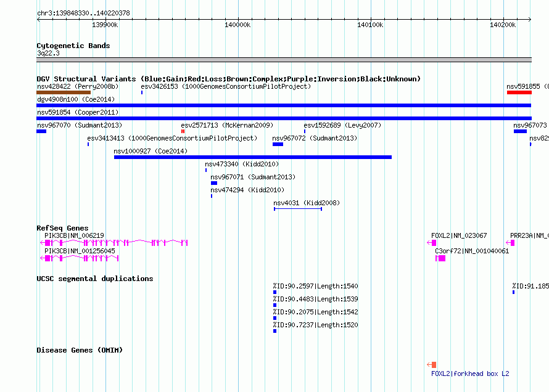Click the 3q22.3 cytogenetic band bar
The height and width of the screenshot is (392, 549).
(284, 60)
